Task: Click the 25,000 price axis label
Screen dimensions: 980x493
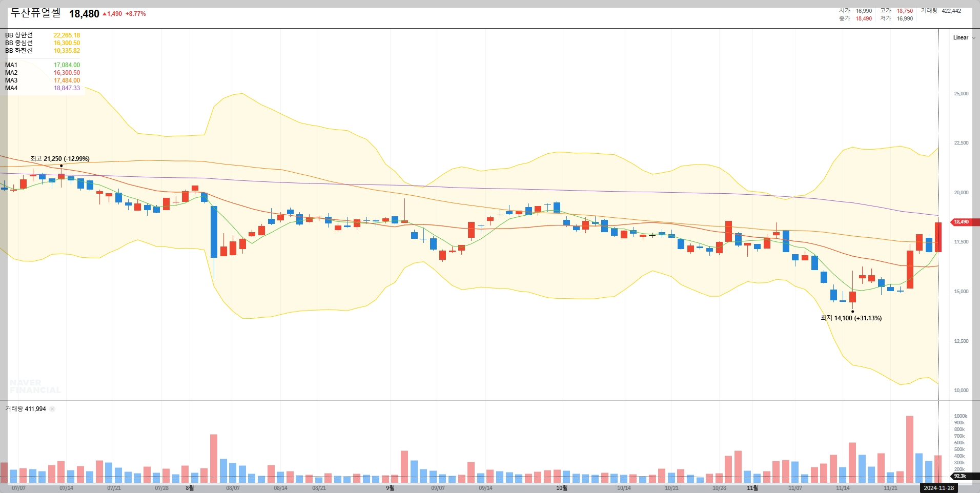Action: [x=961, y=94]
